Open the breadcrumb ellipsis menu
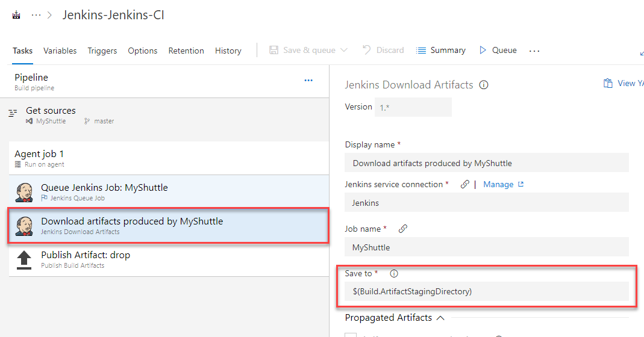Image resolution: width=644 pixels, height=337 pixels. pos(36,15)
